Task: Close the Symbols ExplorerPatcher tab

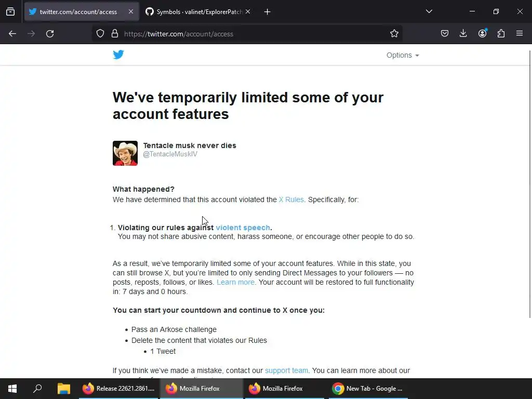Action: [248, 11]
